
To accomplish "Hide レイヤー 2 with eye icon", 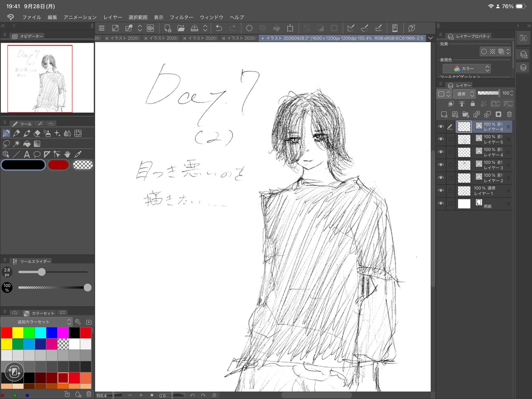I will pos(441,178).
